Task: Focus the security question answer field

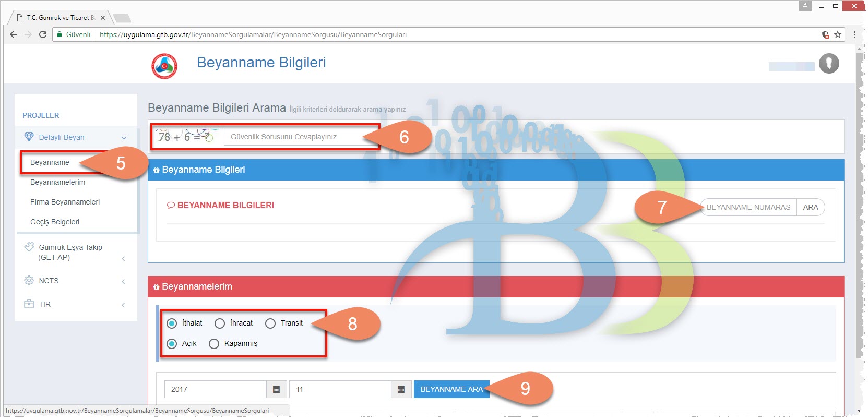Action: pyautogui.click(x=298, y=137)
